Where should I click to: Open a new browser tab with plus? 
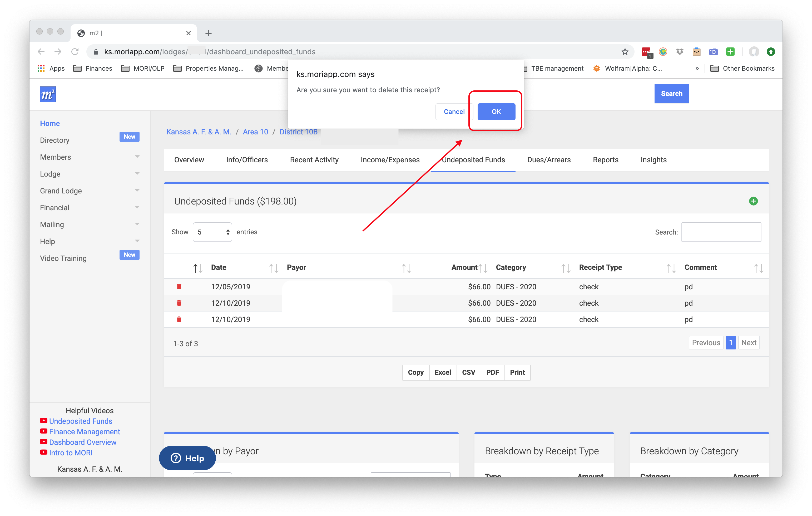click(208, 33)
